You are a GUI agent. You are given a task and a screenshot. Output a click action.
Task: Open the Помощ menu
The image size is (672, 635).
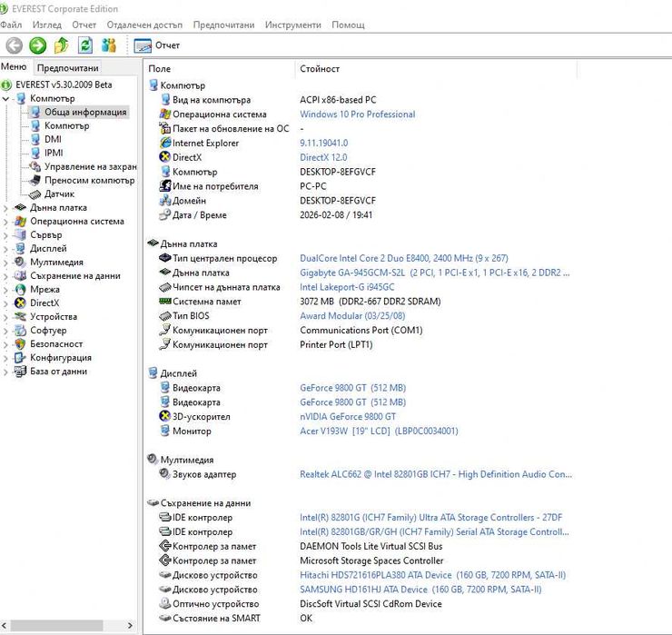[348, 25]
